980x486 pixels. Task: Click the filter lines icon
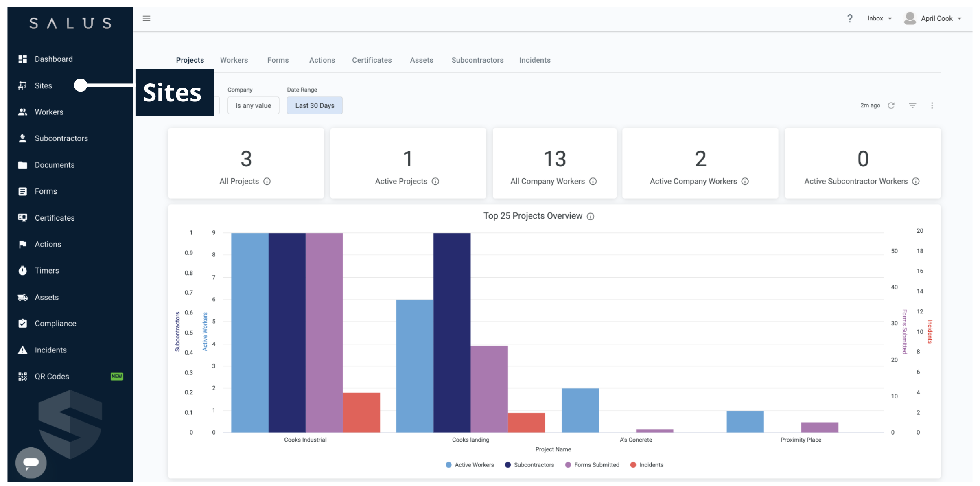coord(912,105)
